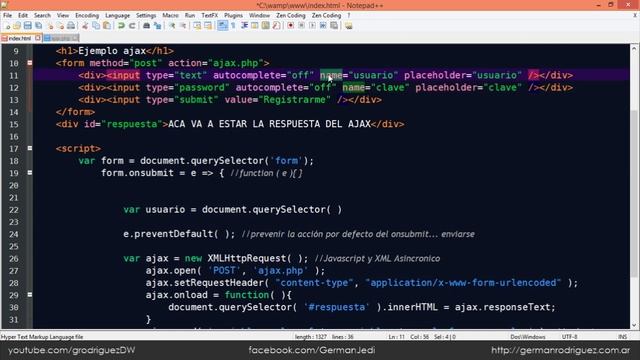Toggle the Indent Guide toolbar icon
Viewport: 640px width, 360px height.
pos(244,26)
